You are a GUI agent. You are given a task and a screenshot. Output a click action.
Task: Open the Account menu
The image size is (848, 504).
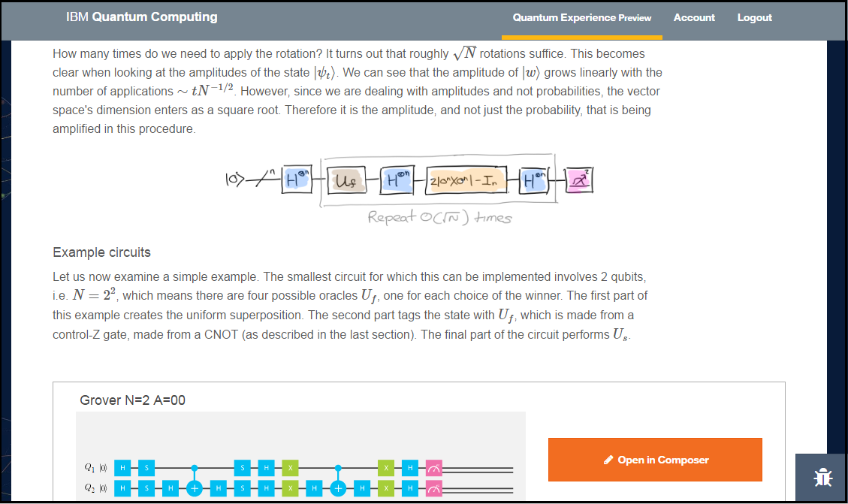pyautogui.click(x=694, y=17)
